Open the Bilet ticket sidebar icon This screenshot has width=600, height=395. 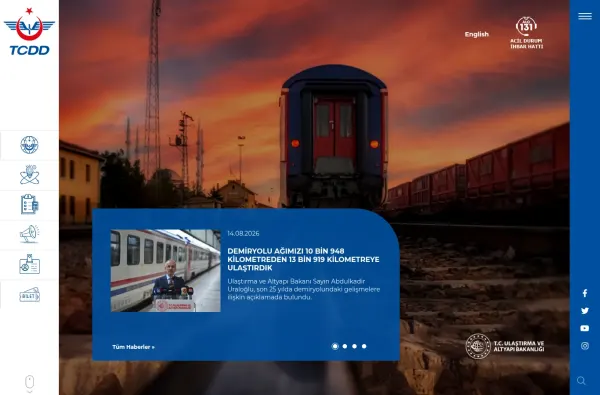(x=29, y=295)
